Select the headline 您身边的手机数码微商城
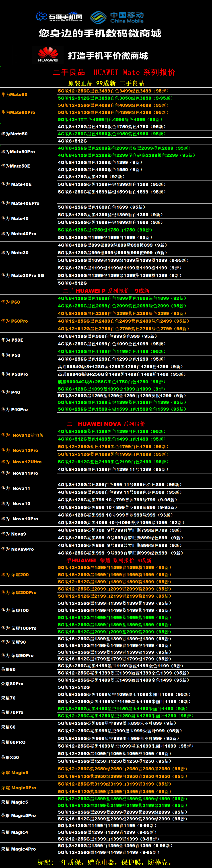 100,33
